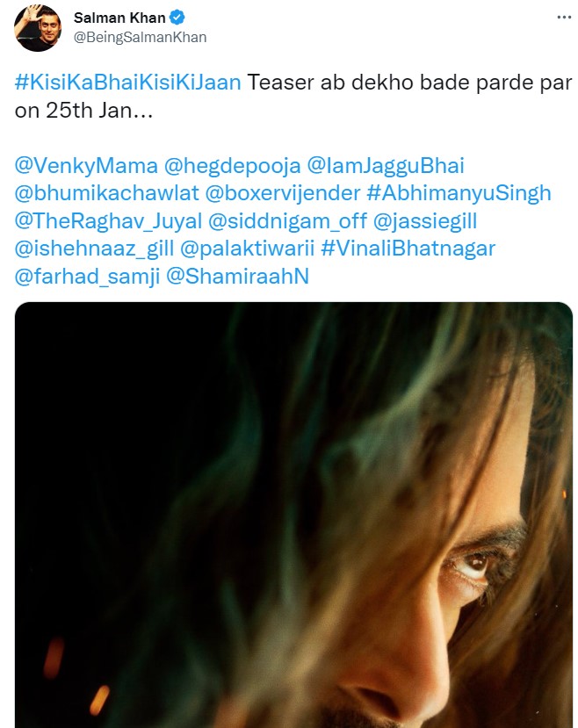
Task: Open the Salman Khan display name
Action: (x=119, y=18)
